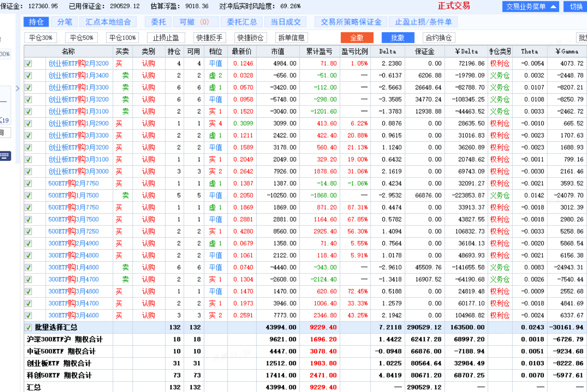Click the 平仓50% button
The height and width of the screenshot is (392, 587).
coord(81,38)
